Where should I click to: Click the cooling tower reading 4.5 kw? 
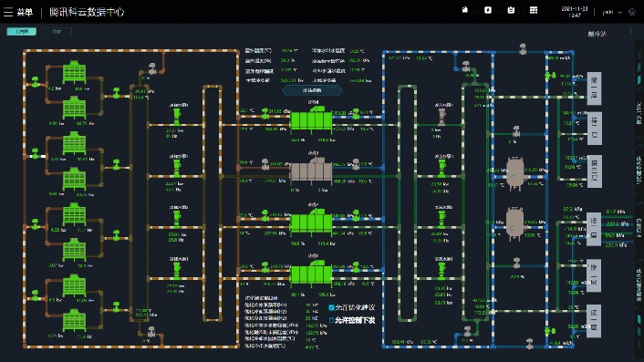point(74,284)
